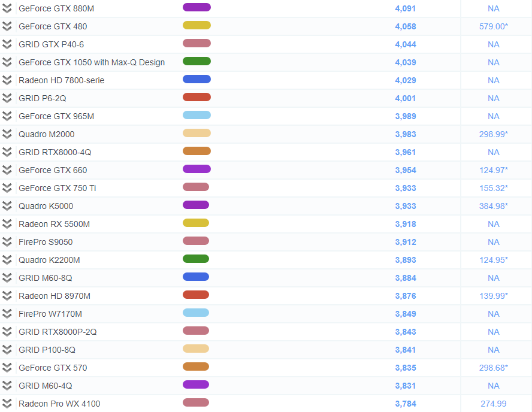This screenshot has height=412, width=532.
Task: Click score 4,091 for GeForce GTX 880M
Action: [406, 8]
